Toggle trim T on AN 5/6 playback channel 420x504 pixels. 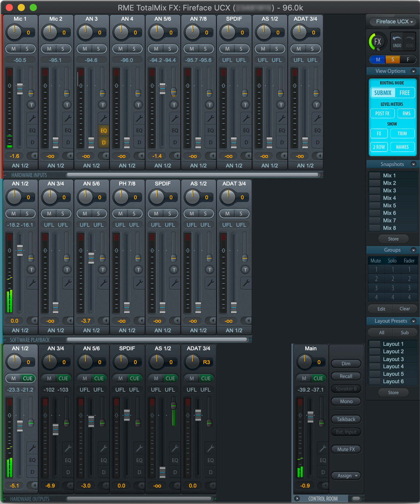103,270
